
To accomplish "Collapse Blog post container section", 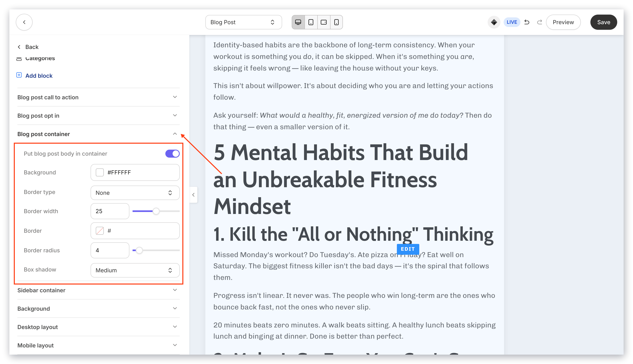I will pos(98,134).
